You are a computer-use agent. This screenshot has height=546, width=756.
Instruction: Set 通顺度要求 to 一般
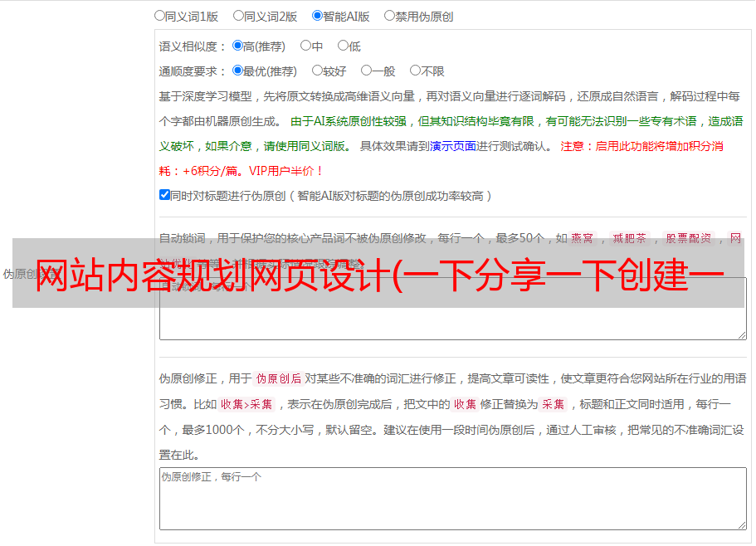[367, 71]
